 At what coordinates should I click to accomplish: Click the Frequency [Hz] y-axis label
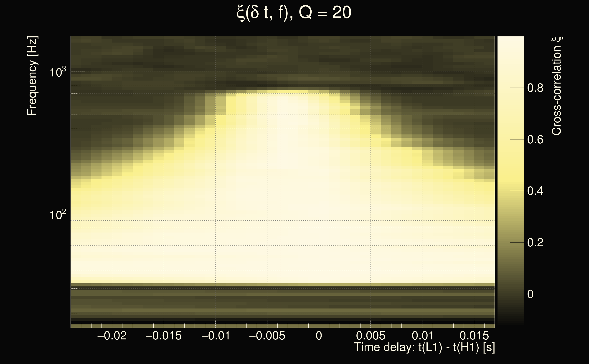pyautogui.click(x=32, y=76)
